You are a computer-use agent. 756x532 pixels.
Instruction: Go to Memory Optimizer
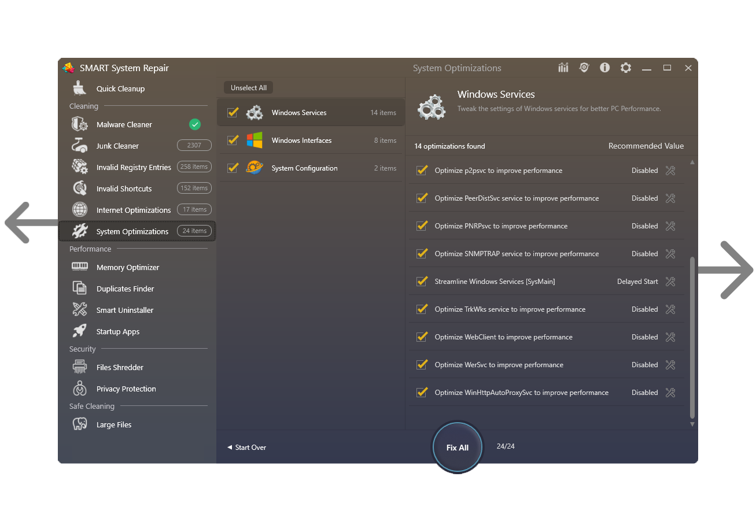click(x=137, y=267)
